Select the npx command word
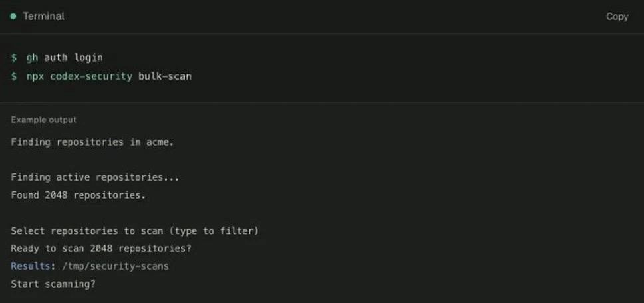644x303 pixels. point(35,76)
